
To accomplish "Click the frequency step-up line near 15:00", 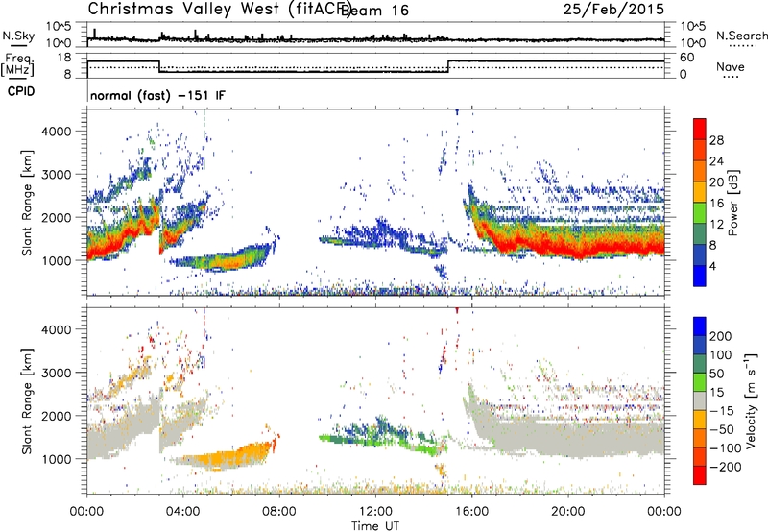I will click(448, 66).
